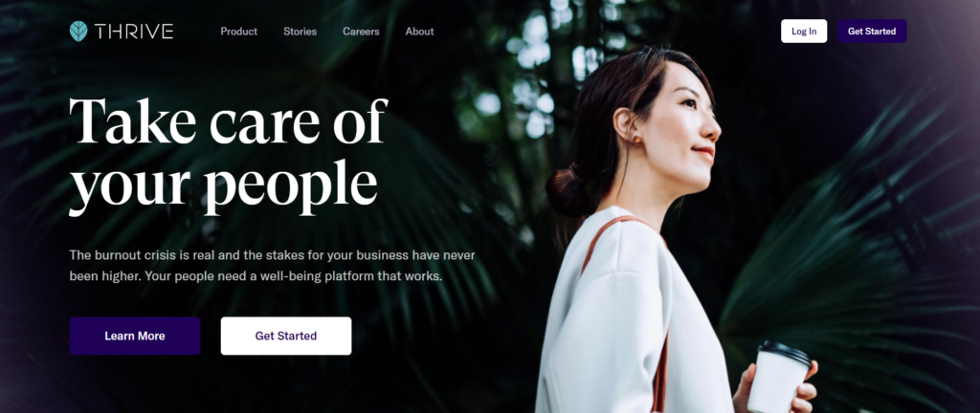This screenshot has width=980, height=413.
Task: Click the THRIVE wordmark in the header
Action: pos(134,32)
